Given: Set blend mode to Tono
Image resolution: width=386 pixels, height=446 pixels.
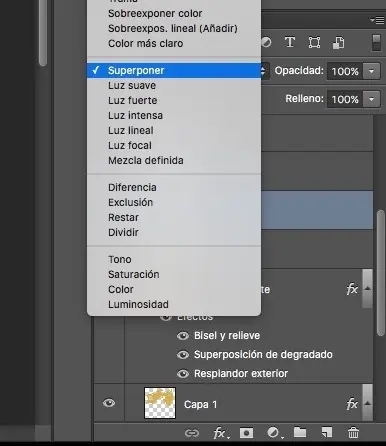Looking at the screenshot, I should coord(174,260).
